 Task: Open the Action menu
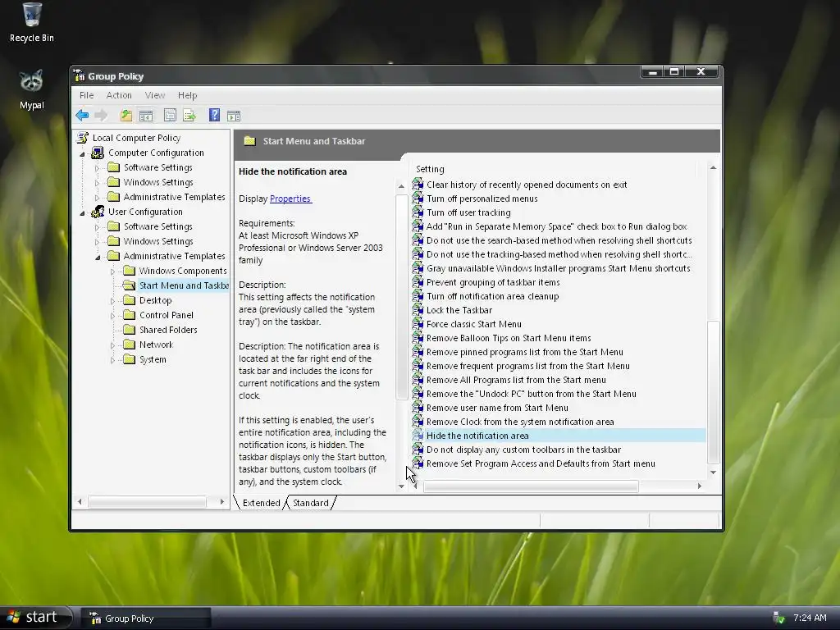click(119, 95)
